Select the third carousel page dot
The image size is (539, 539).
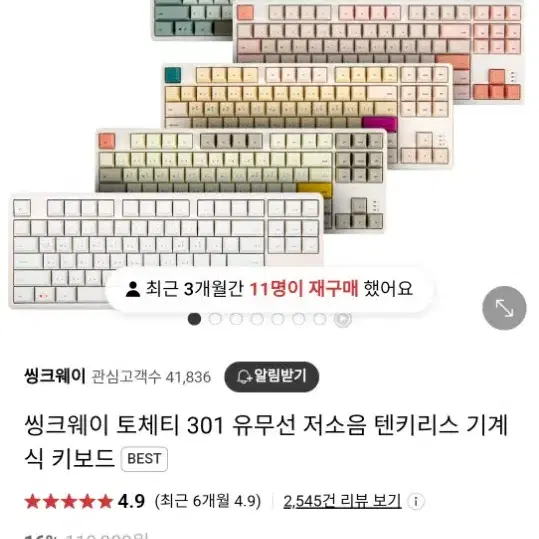236,319
